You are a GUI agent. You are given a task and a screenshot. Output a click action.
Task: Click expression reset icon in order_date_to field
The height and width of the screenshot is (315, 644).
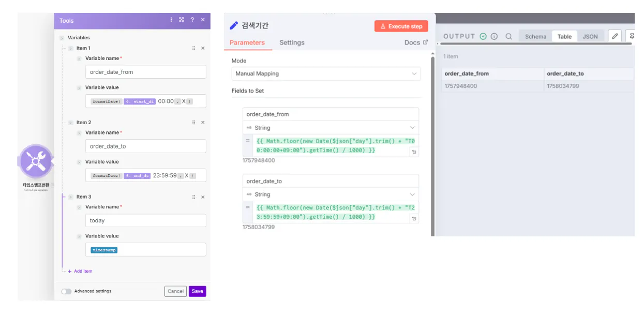414,219
